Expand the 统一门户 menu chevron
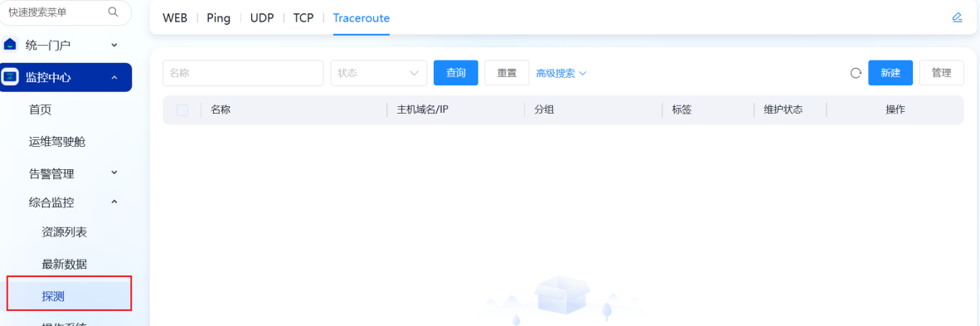980x326 pixels. 114,45
